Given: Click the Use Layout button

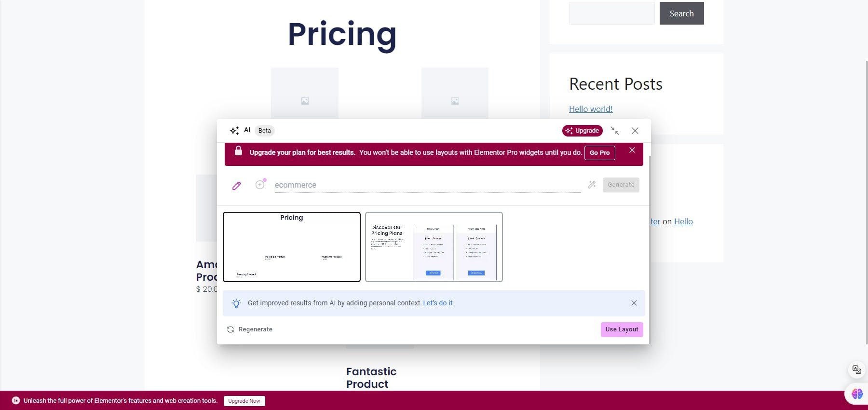Looking at the screenshot, I should (622, 329).
